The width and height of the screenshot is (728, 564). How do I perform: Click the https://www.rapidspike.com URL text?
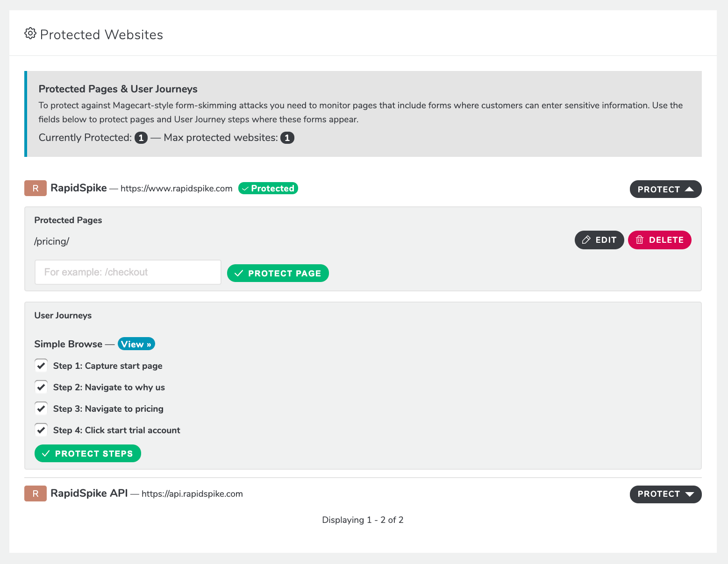click(176, 189)
